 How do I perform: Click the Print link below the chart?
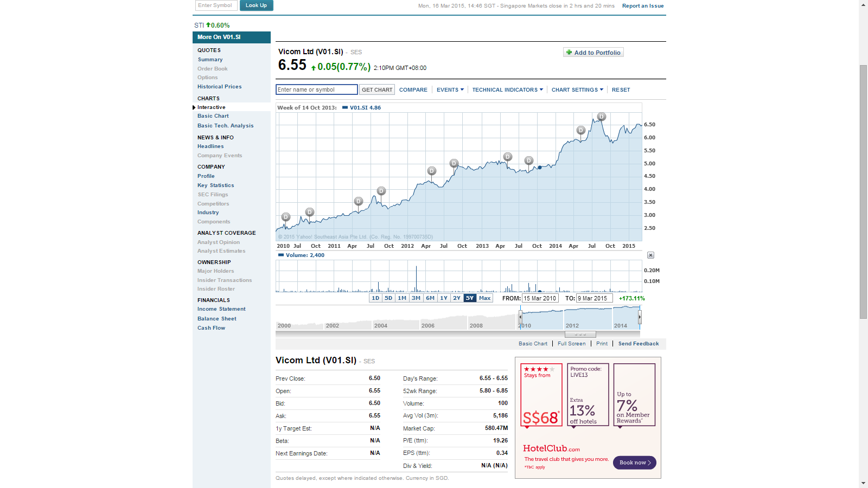coord(602,344)
